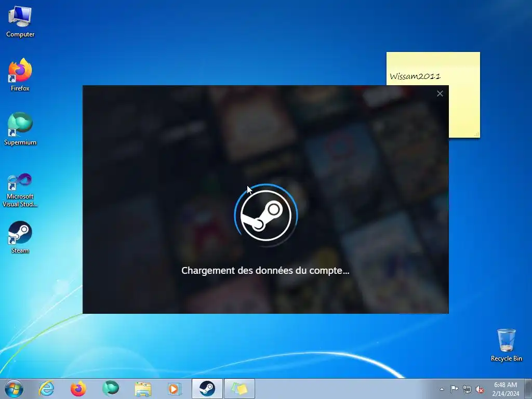Click the muted volume tray icon
Viewport: 532px width, 399px height.
point(480,389)
